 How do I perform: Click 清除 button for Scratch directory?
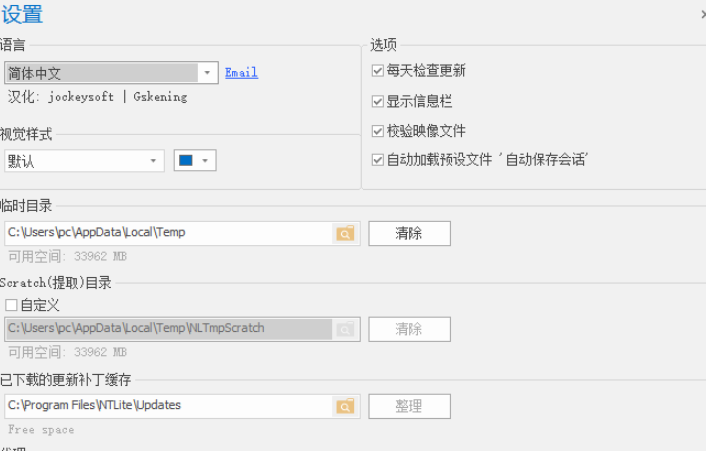click(409, 329)
